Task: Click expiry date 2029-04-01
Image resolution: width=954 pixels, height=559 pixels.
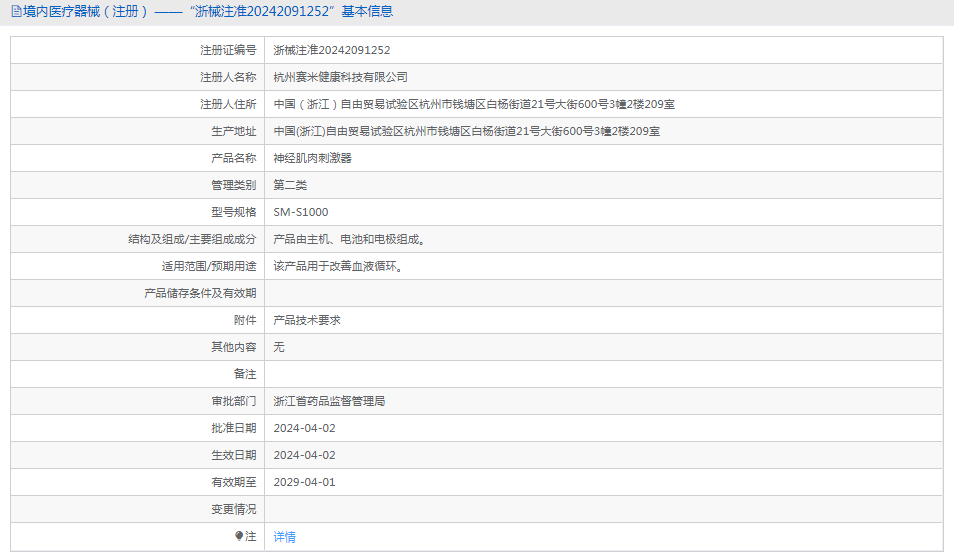Action: click(x=304, y=482)
